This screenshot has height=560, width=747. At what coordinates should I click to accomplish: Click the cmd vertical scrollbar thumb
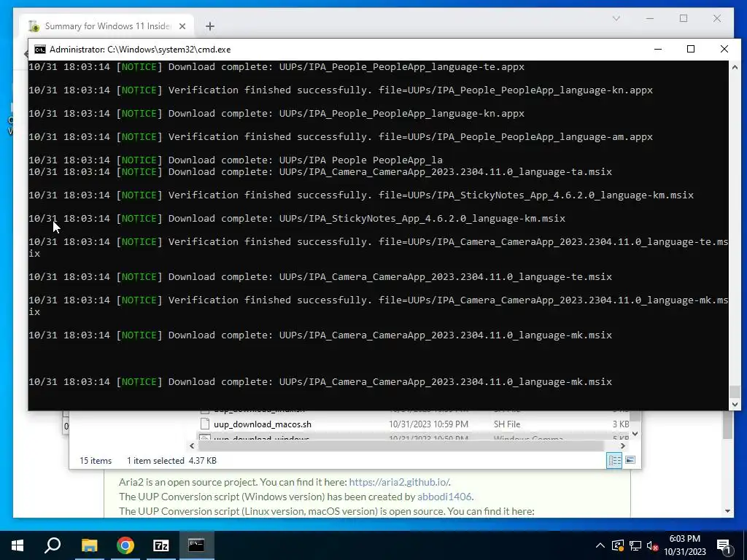735,392
